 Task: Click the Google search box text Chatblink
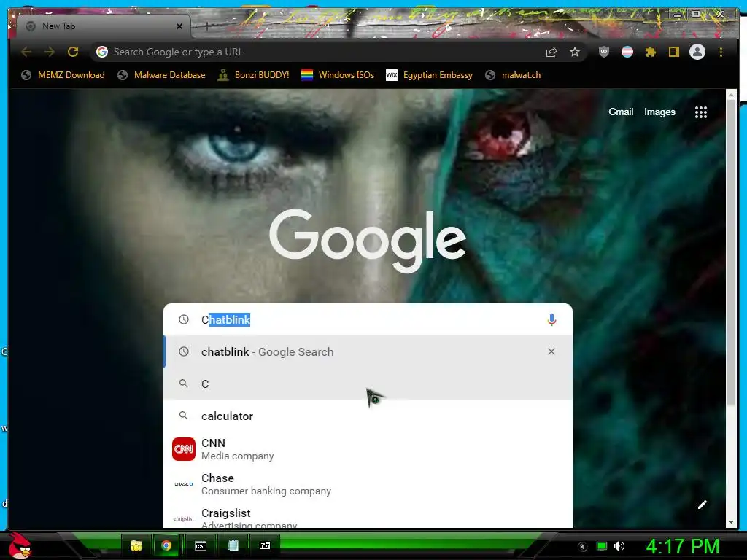tap(226, 319)
